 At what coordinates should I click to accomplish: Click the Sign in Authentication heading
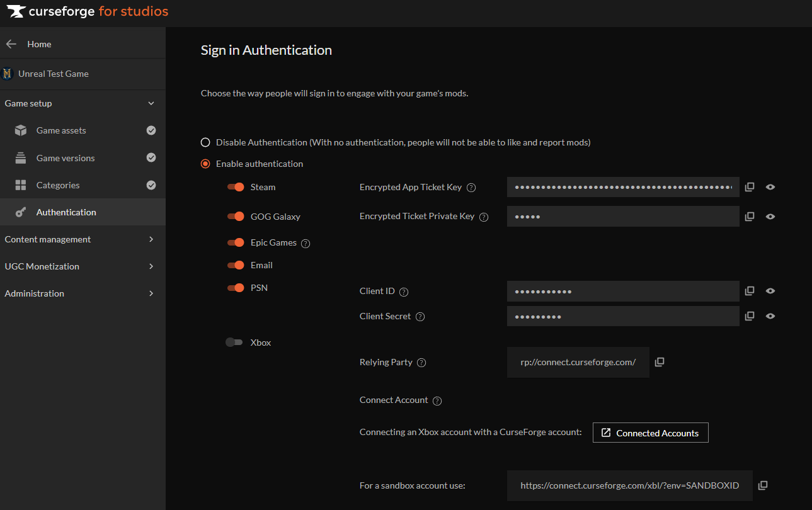[266, 50]
